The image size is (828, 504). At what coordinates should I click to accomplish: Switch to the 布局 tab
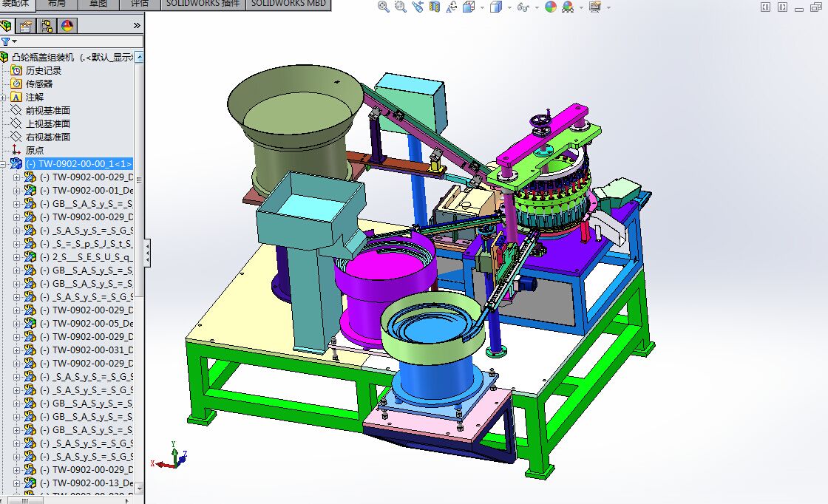(x=57, y=4)
